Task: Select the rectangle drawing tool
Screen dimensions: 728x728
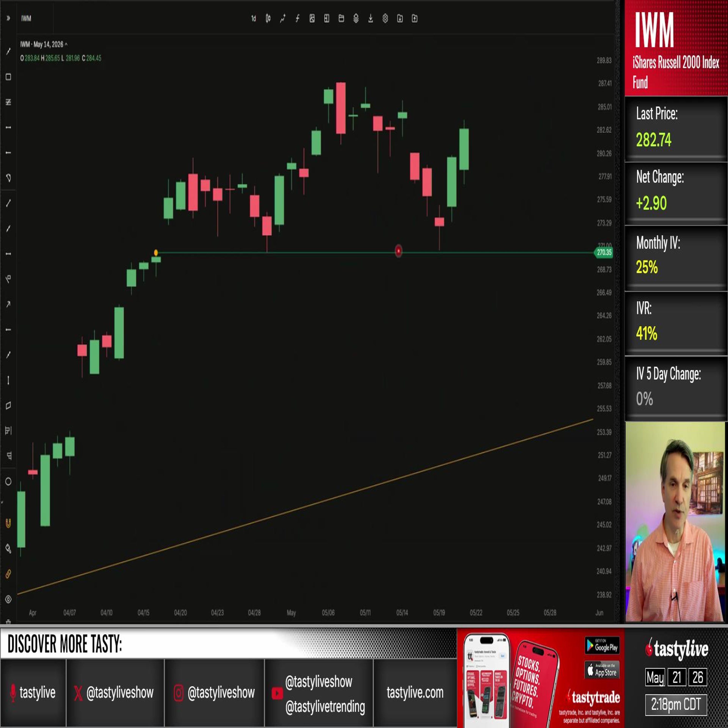Action: click(x=8, y=77)
